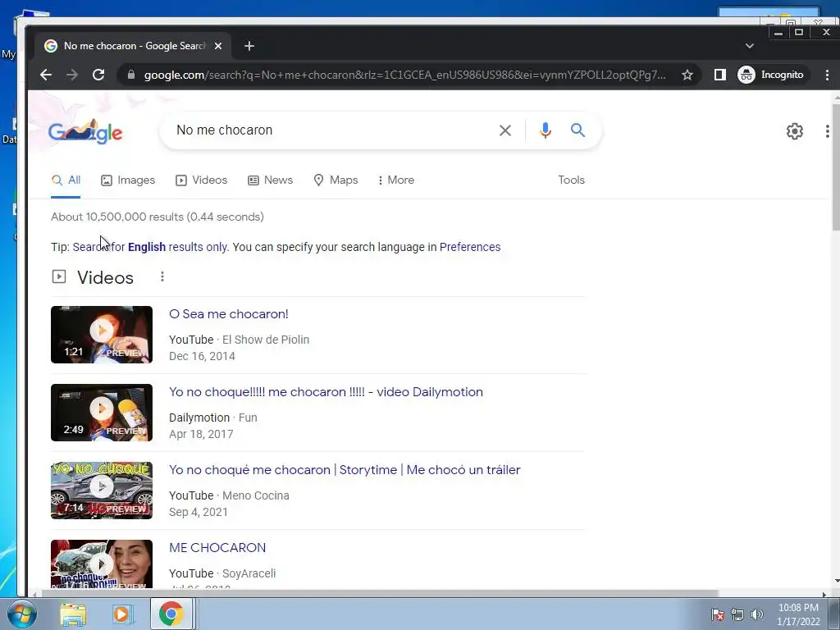Screen dimensions: 840x630
Task: Open the 'O Sea me chocaron!' link
Action: (x=229, y=314)
